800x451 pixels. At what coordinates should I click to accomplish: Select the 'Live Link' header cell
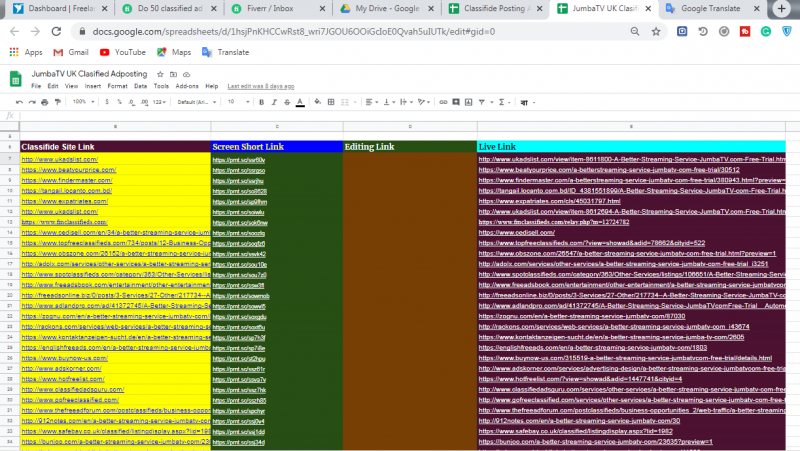631,147
